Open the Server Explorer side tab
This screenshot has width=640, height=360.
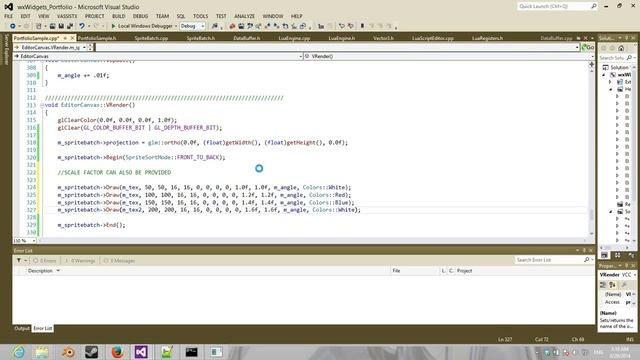6,49
